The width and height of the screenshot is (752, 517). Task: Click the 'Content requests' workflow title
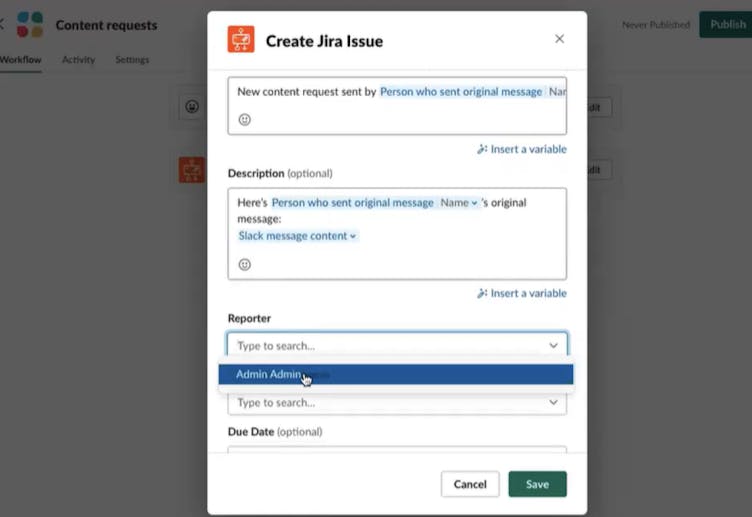click(106, 25)
